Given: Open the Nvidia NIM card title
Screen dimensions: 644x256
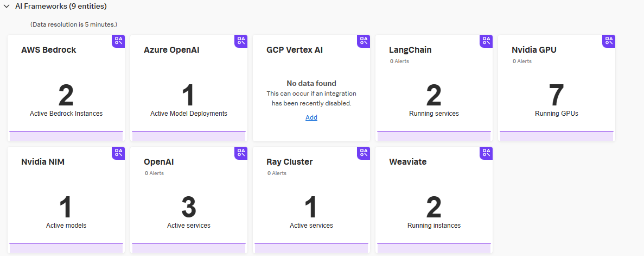Looking at the screenshot, I should [x=43, y=162].
